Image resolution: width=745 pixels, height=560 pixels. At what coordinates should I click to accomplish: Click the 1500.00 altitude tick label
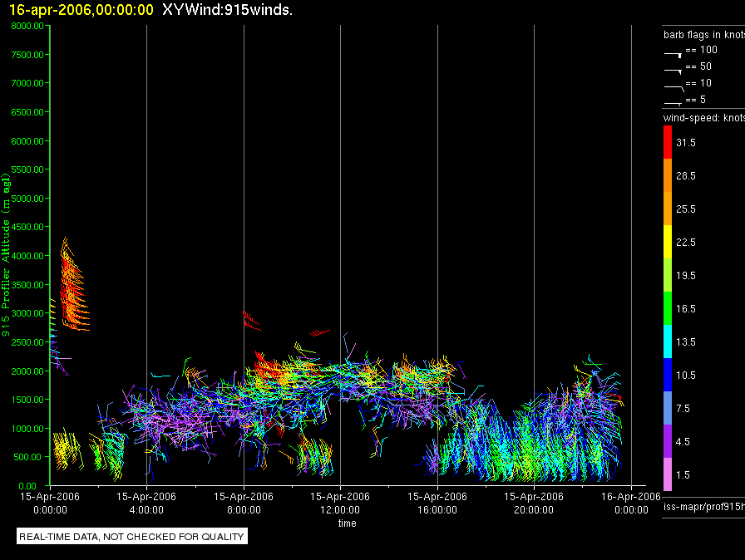(x=27, y=400)
